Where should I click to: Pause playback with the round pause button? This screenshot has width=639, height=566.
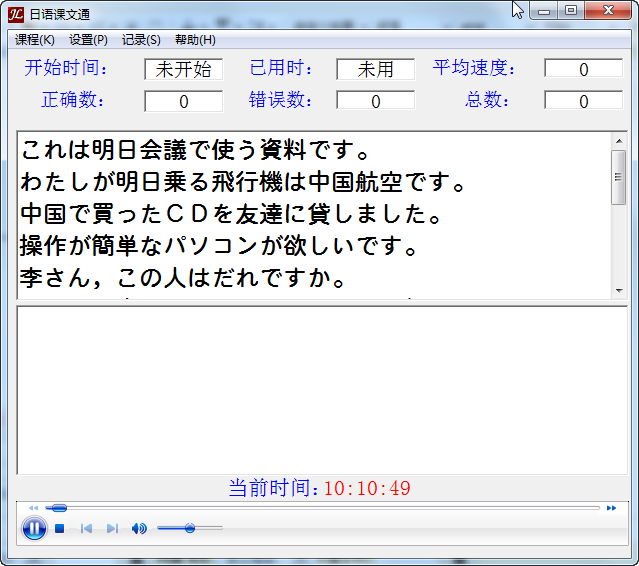click(x=34, y=528)
